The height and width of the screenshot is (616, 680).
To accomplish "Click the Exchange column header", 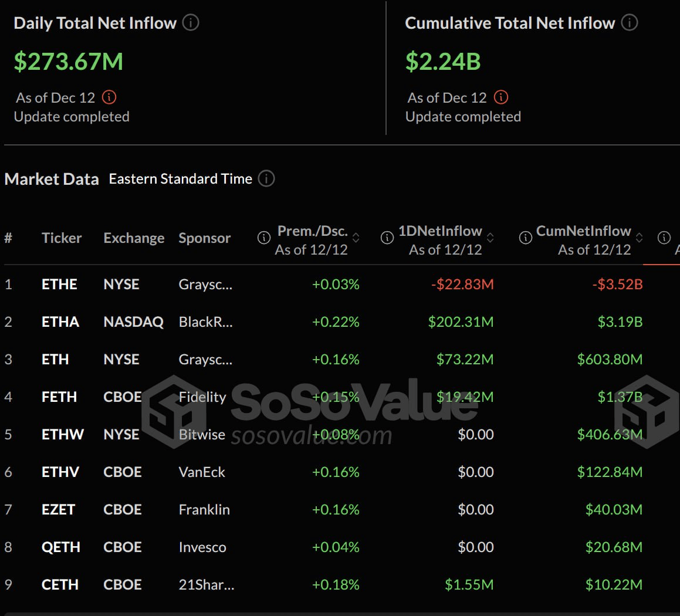I will point(134,238).
